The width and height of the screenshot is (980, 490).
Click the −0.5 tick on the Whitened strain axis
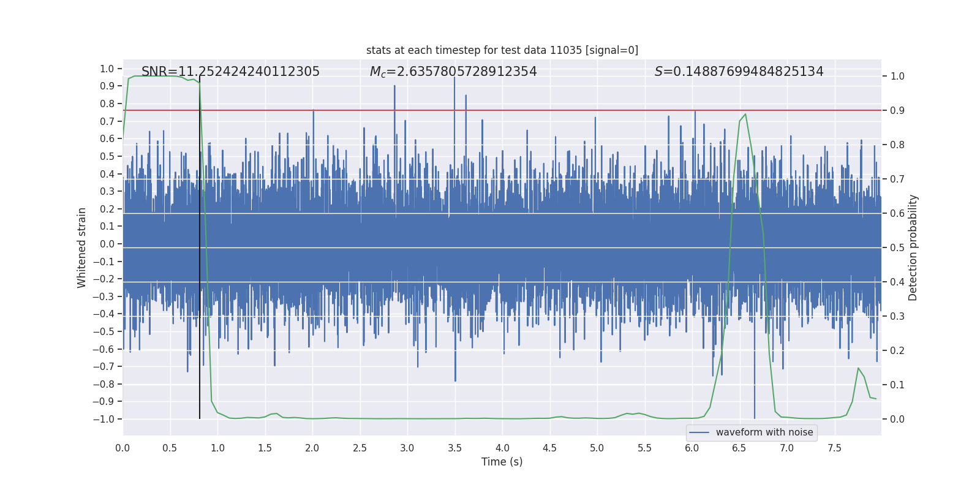point(104,331)
